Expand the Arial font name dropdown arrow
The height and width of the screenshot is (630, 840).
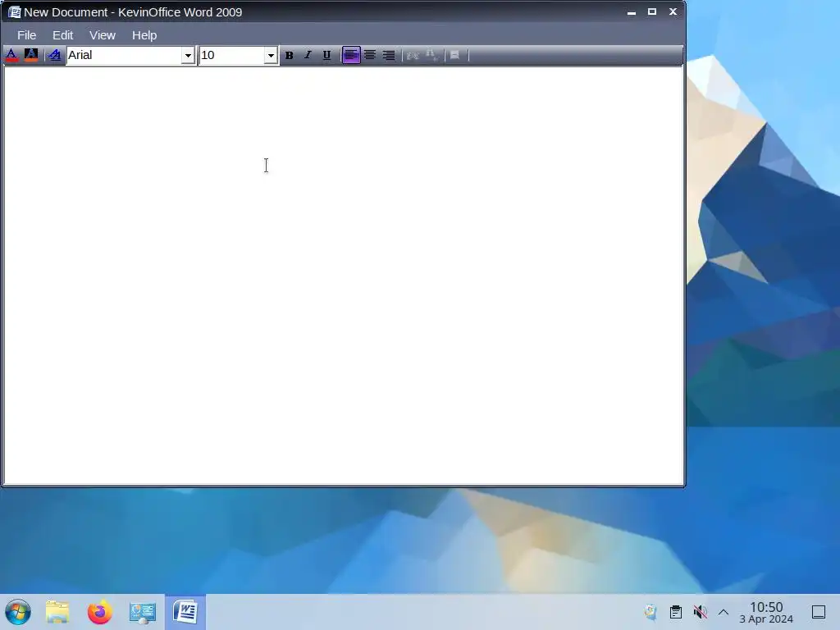[188, 55]
